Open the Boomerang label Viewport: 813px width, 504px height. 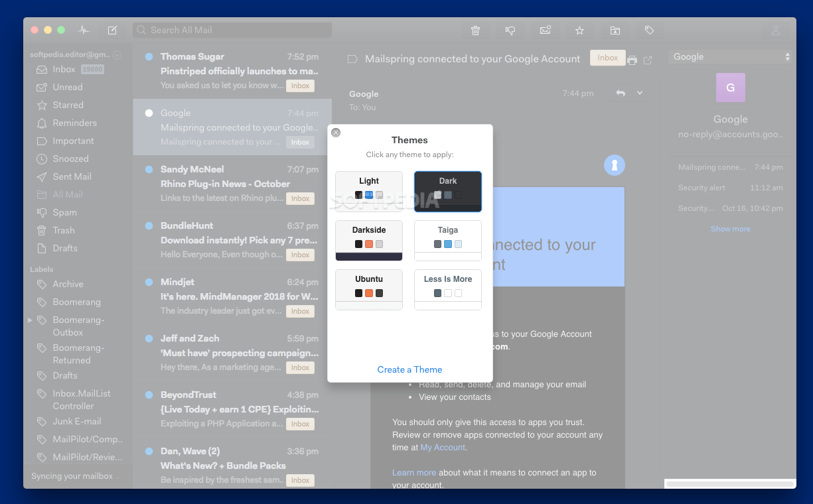(78, 302)
